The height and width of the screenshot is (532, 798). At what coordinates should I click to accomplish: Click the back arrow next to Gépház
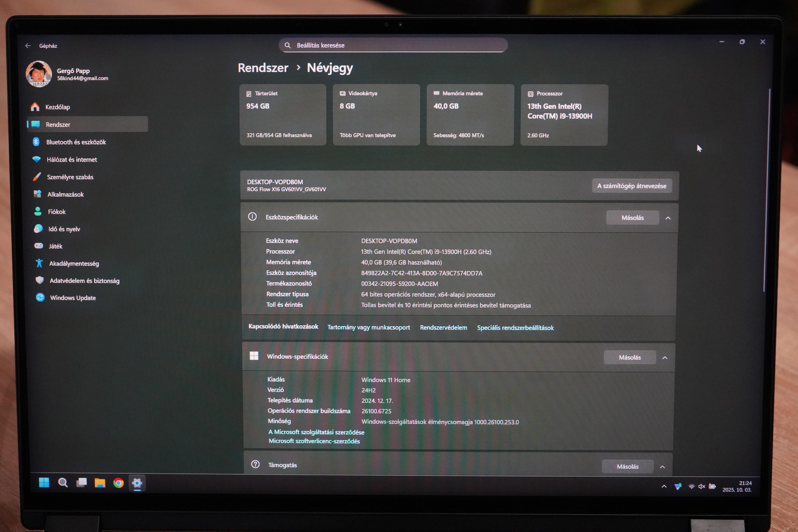tap(28, 45)
